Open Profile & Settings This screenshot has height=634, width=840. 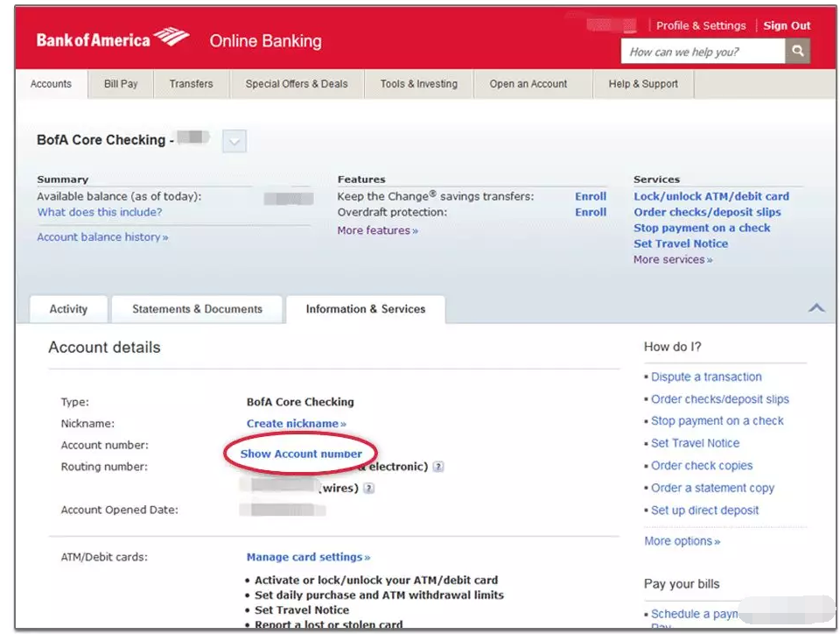[x=701, y=25]
